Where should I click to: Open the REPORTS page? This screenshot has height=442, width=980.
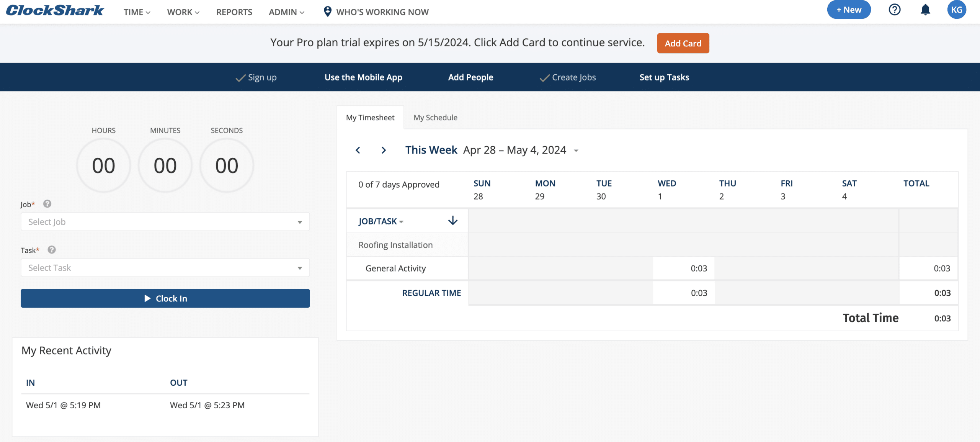(x=234, y=12)
